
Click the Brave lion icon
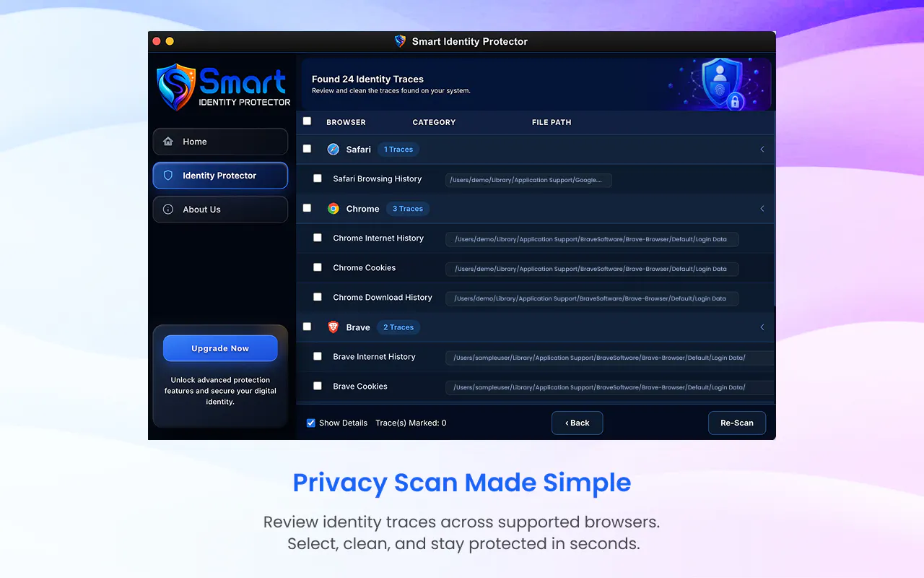click(x=333, y=327)
